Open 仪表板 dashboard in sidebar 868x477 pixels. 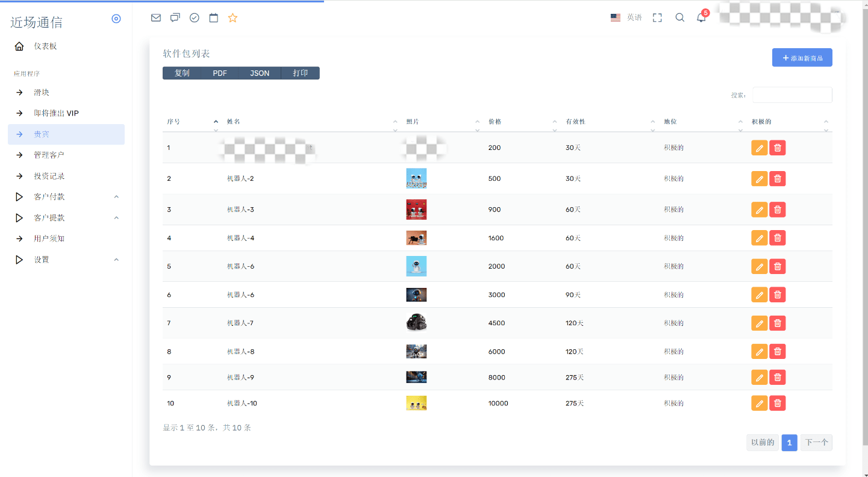click(66, 46)
